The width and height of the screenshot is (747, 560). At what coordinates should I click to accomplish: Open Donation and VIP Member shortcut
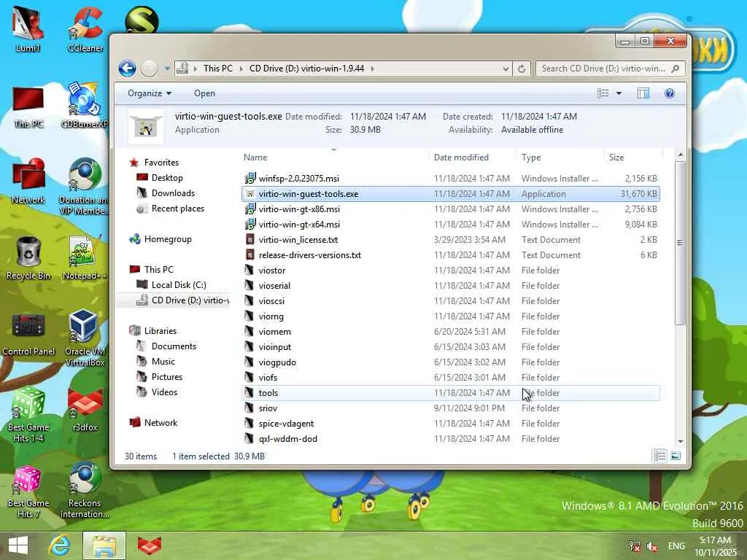click(x=84, y=186)
